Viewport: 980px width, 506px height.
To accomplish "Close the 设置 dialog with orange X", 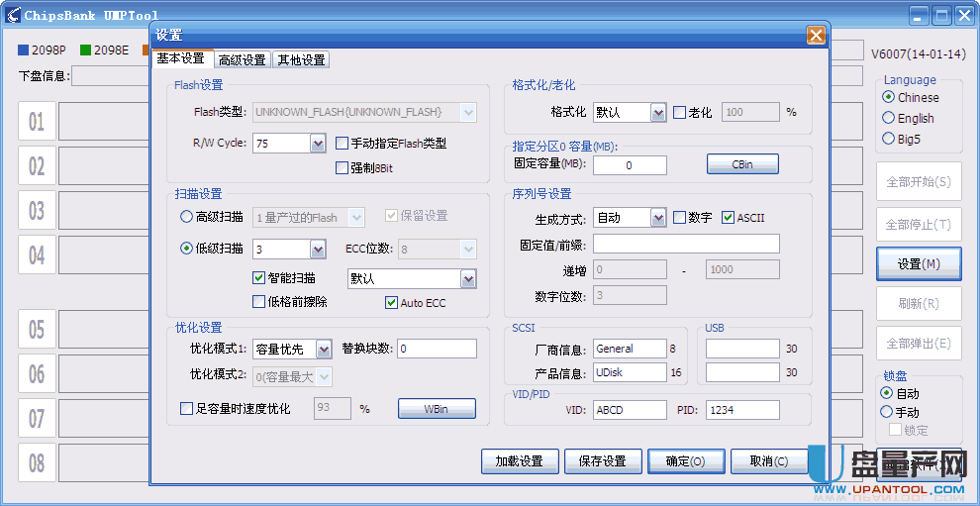I will click(816, 35).
